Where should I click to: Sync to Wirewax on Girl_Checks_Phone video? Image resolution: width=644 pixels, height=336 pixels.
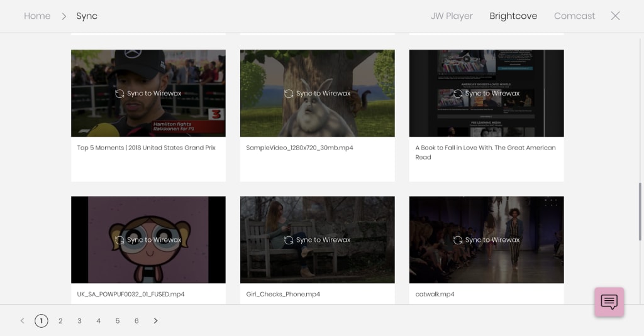(318, 240)
